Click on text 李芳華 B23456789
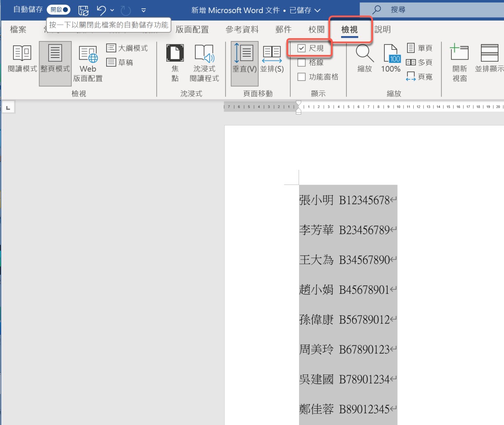 click(344, 230)
